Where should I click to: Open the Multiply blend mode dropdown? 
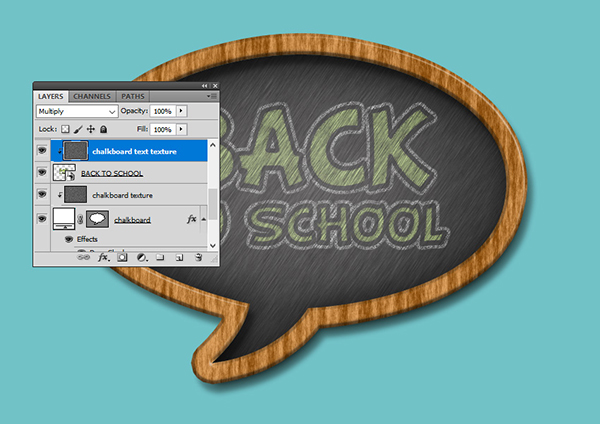(76, 111)
